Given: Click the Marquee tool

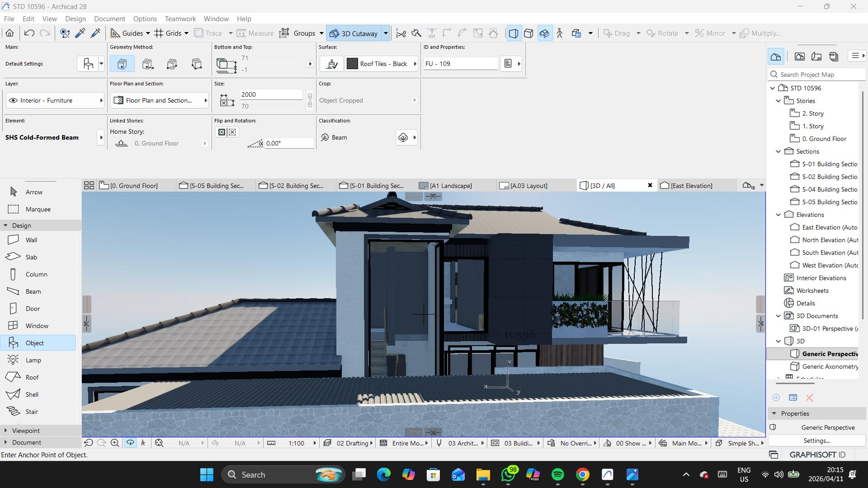Looking at the screenshot, I should [x=38, y=209].
